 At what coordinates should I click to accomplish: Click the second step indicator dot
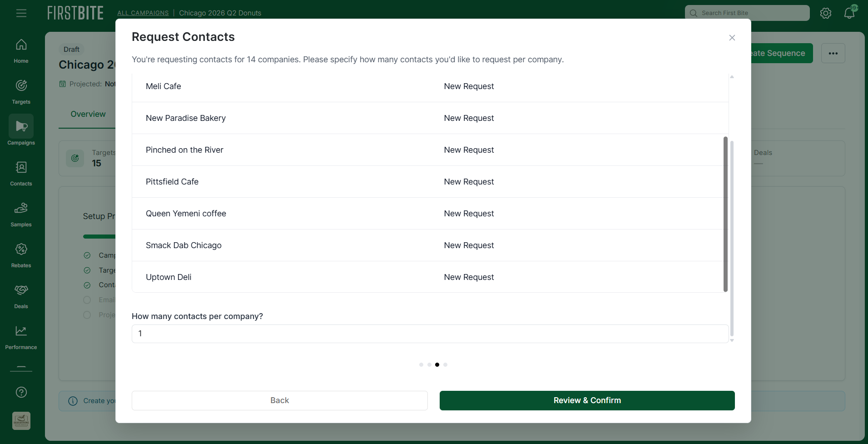coord(429,364)
